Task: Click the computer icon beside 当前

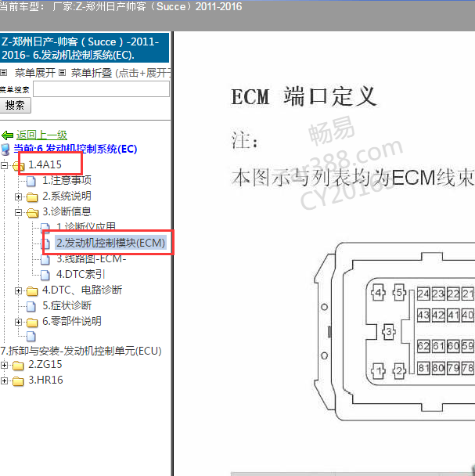Action: pos(5,149)
